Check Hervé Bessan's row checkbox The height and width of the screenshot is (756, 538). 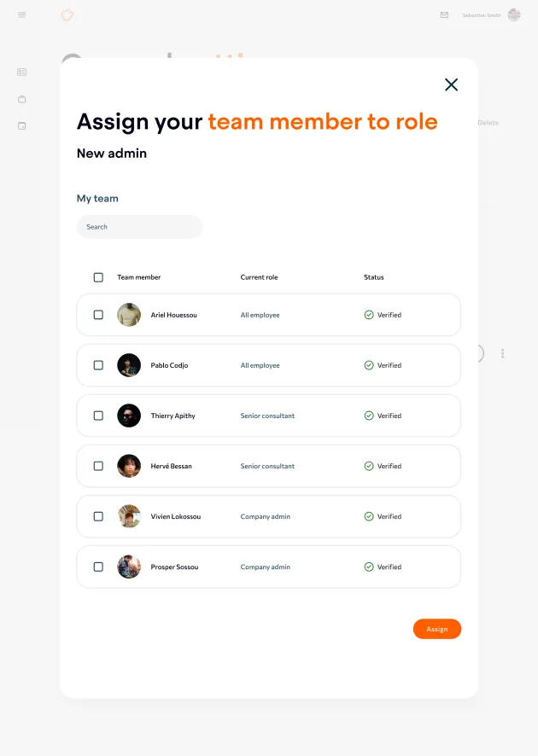click(98, 466)
